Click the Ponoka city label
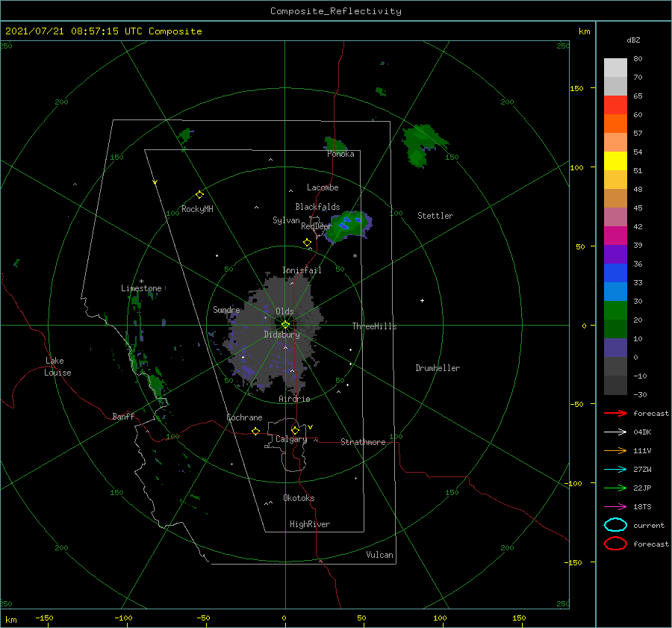672x628 pixels. point(340,154)
